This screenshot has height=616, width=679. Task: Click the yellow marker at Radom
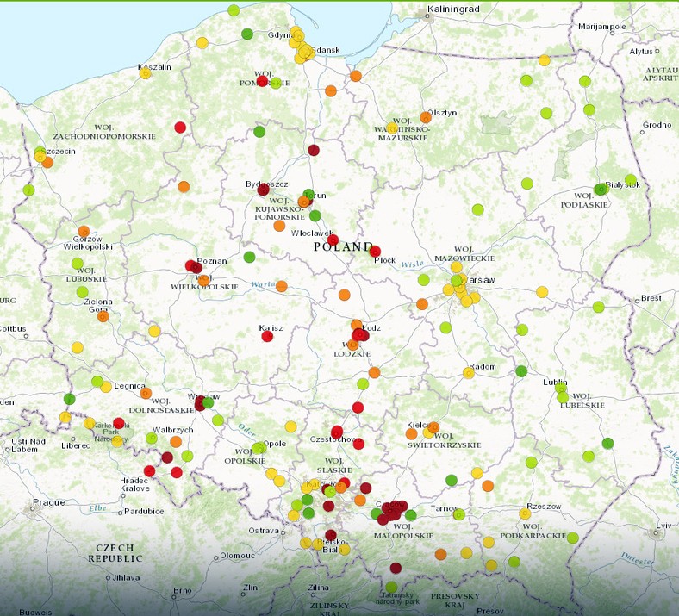469,373
